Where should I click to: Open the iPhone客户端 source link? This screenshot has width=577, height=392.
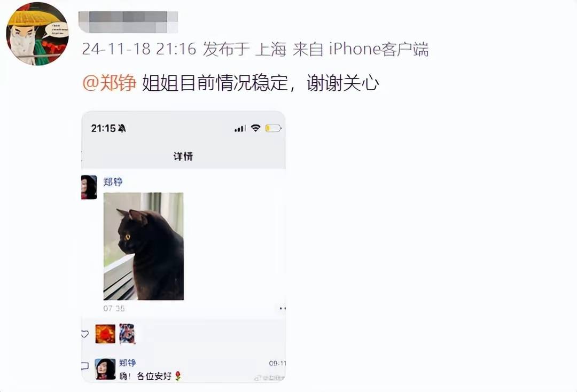pos(379,49)
